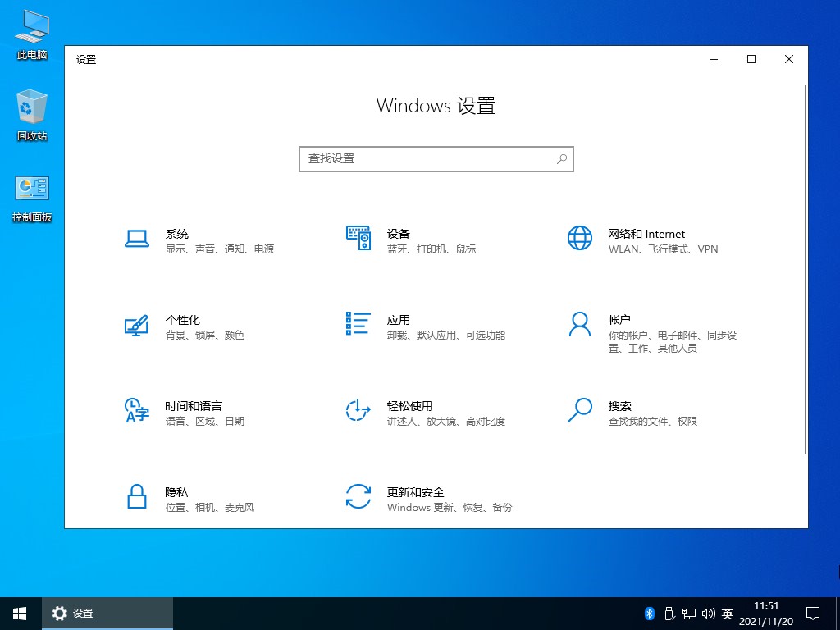Image resolution: width=840 pixels, height=630 pixels.
Task: Click the Settings window vertical scrollbar
Action: [x=806, y=271]
